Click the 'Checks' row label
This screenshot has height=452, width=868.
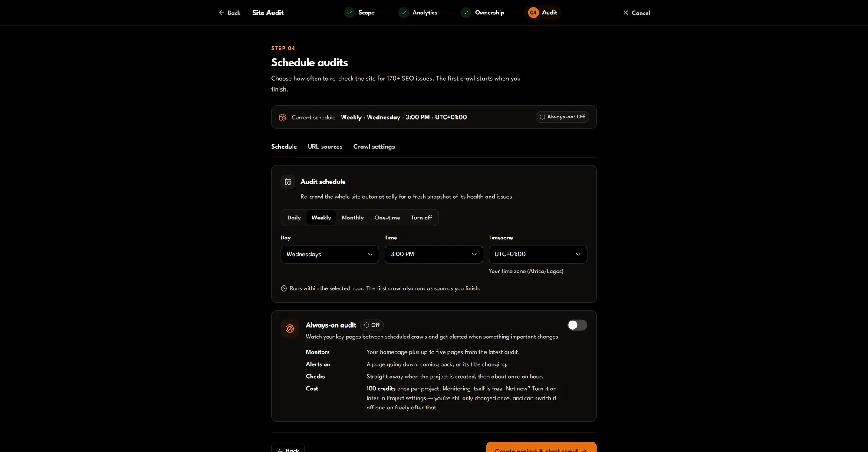point(316,377)
